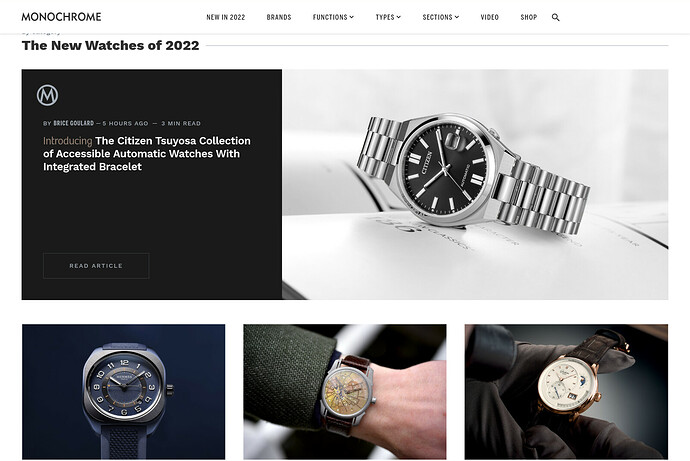The image size is (690, 461).
Task: Open the Citizen Tsuyosa Collection article headline
Action: (147, 154)
